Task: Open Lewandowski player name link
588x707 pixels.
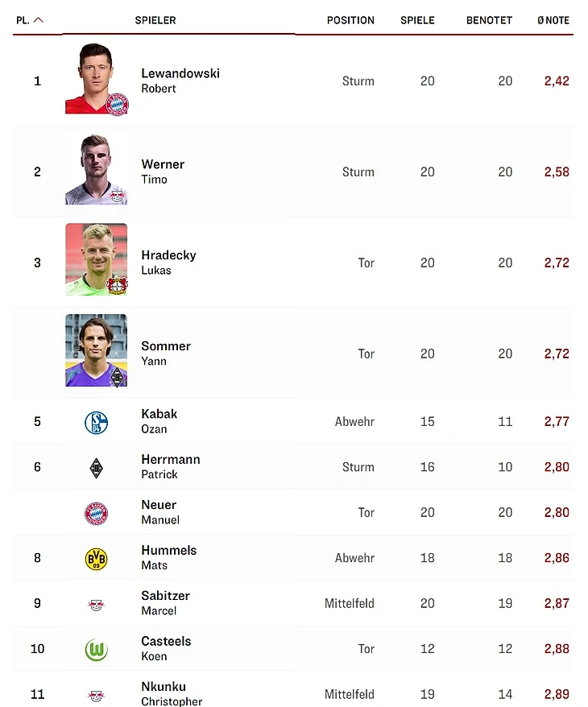Action: pyautogui.click(x=180, y=73)
